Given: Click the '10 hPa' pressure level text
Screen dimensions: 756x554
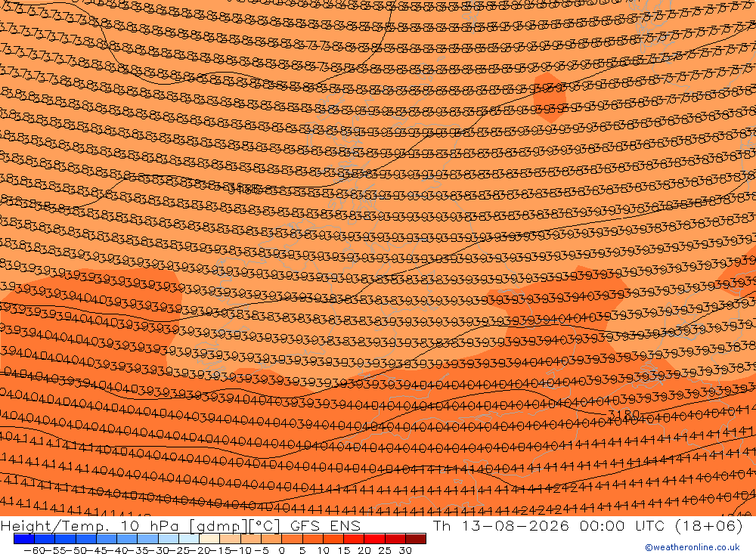Looking at the screenshot, I should (150, 525).
